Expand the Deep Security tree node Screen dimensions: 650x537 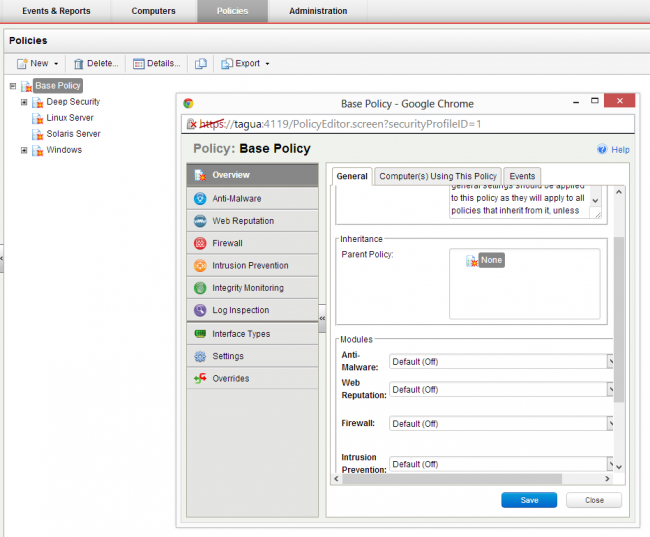[24, 102]
